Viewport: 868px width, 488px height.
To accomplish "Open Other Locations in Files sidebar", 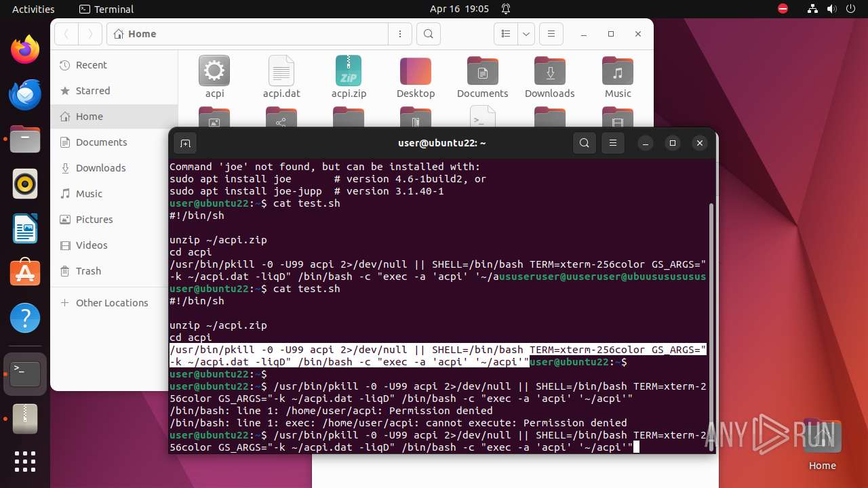I will [x=114, y=303].
